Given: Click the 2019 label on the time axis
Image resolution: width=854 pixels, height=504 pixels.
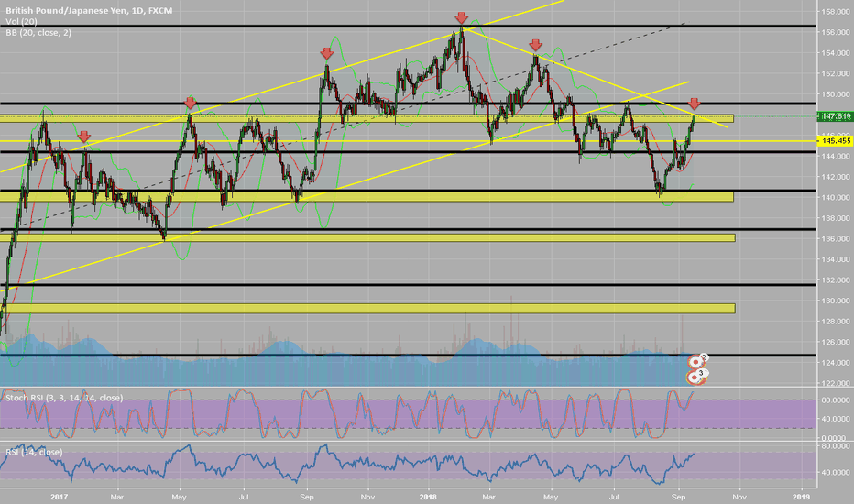Looking at the screenshot, I should point(801,497).
